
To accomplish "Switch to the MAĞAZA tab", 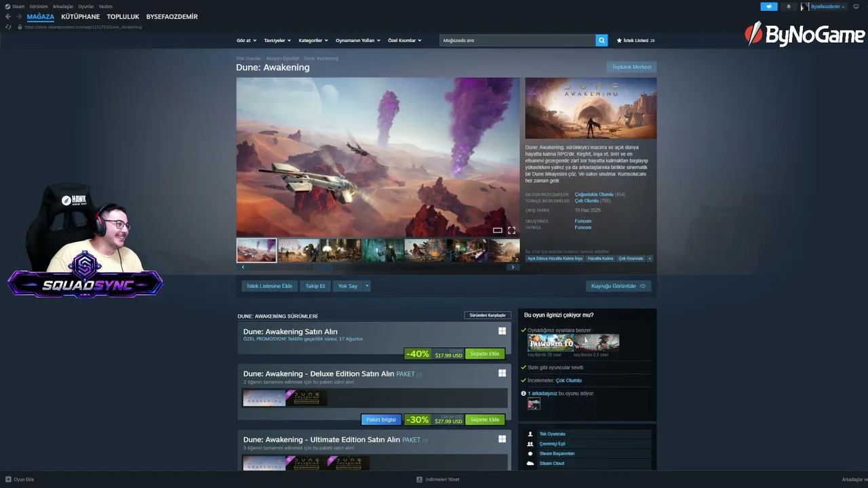I will click(41, 17).
